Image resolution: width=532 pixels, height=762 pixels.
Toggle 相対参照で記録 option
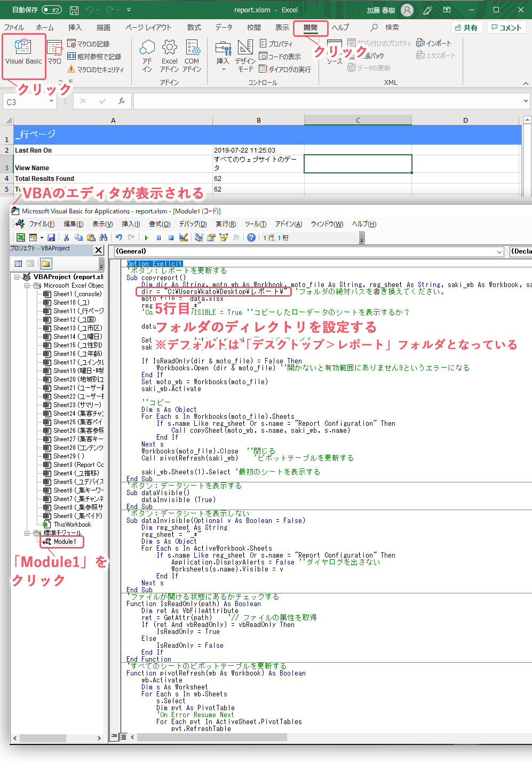pos(94,57)
